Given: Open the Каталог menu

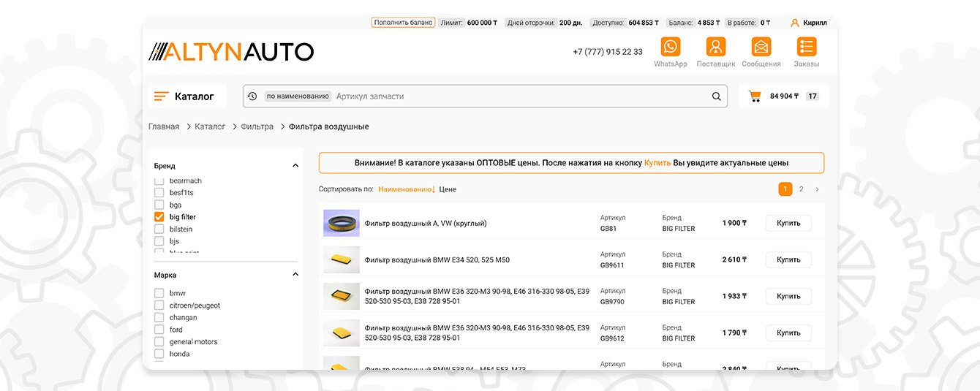Looking at the screenshot, I should 187,96.
